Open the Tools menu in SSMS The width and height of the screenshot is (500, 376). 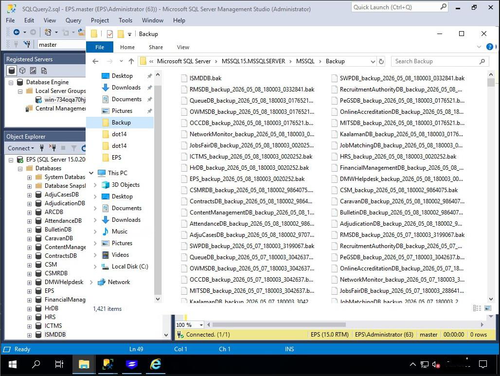125,21
